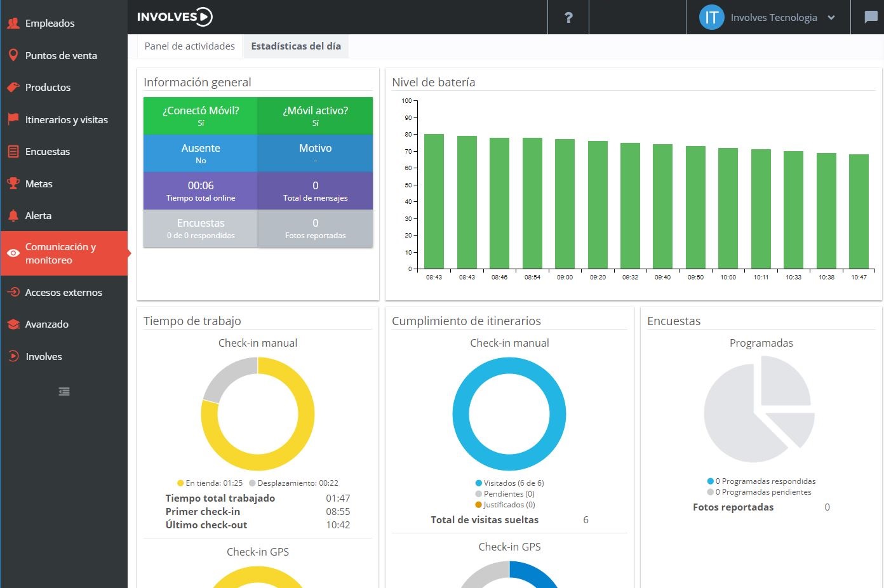
Task: Select the Estadísticas del día tab
Action: [296, 46]
